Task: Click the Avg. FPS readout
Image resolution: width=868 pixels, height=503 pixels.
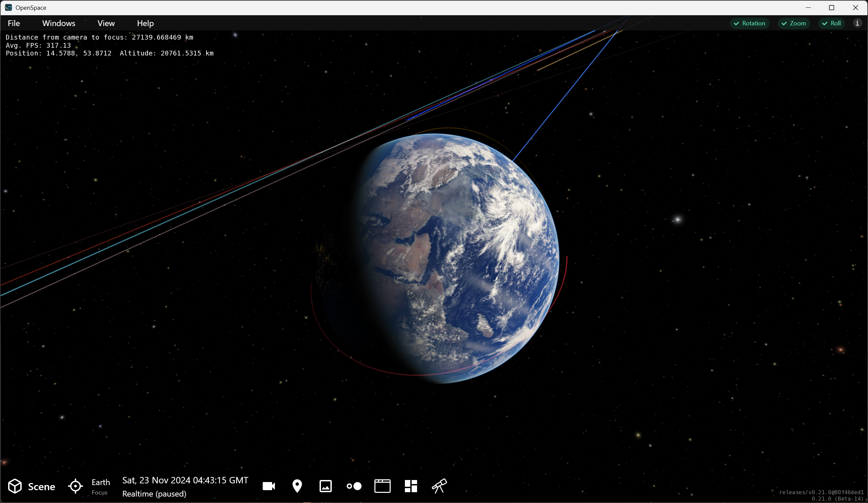Action: (38, 45)
